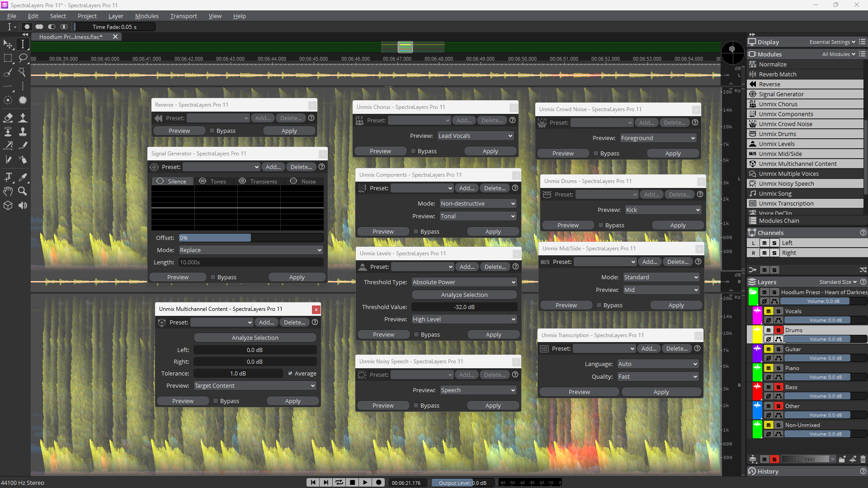The image size is (868, 488).
Task: Select the Eraser tool
Action: pos(8,117)
